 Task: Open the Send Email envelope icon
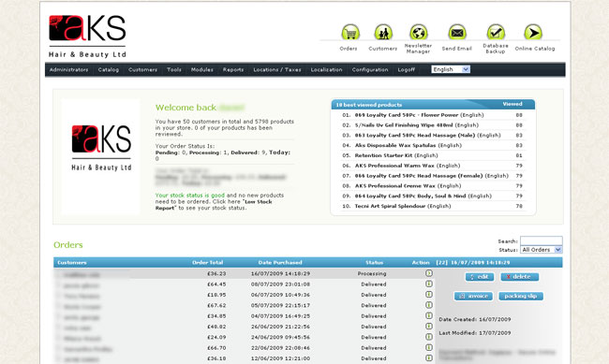(457, 32)
